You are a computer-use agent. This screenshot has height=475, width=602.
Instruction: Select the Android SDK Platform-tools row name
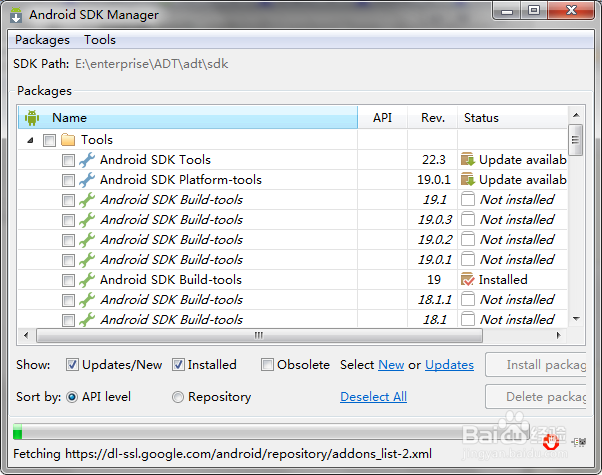point(181,180)
